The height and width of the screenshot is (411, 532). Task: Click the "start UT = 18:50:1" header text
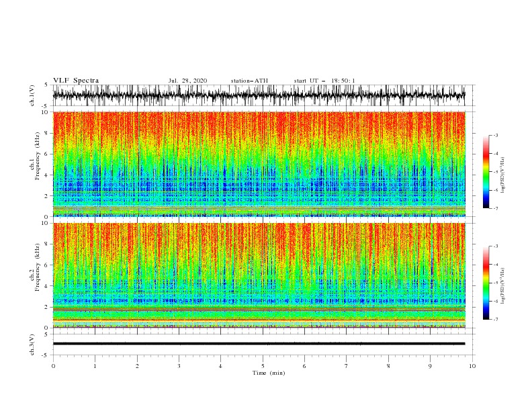pos(324,81)
